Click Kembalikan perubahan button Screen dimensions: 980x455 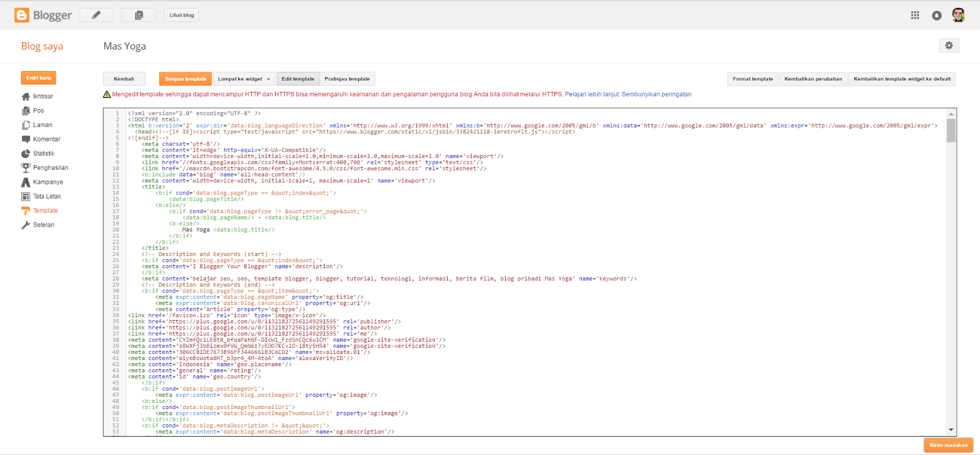[x=813, y=79]
